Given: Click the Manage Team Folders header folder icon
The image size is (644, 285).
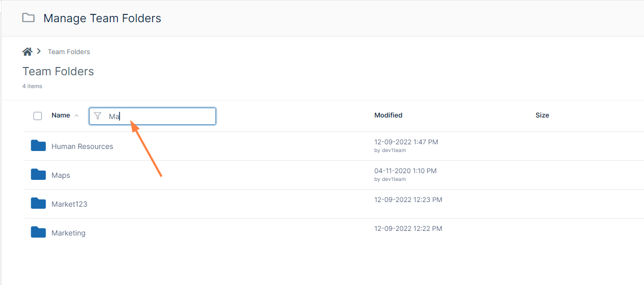Looking at the screenshot, I should [28, 18].
